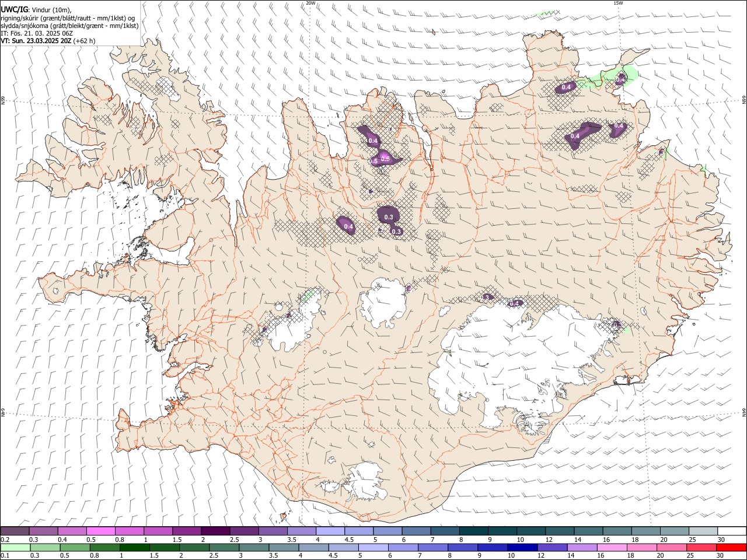Select lower rain-scale swatch starting at 12
This screenshot has width=747, height=560.
[x=551, y=548]
